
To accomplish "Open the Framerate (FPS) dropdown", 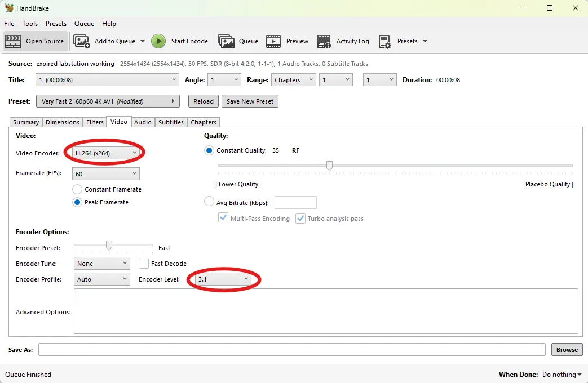I will coord(106,173).
